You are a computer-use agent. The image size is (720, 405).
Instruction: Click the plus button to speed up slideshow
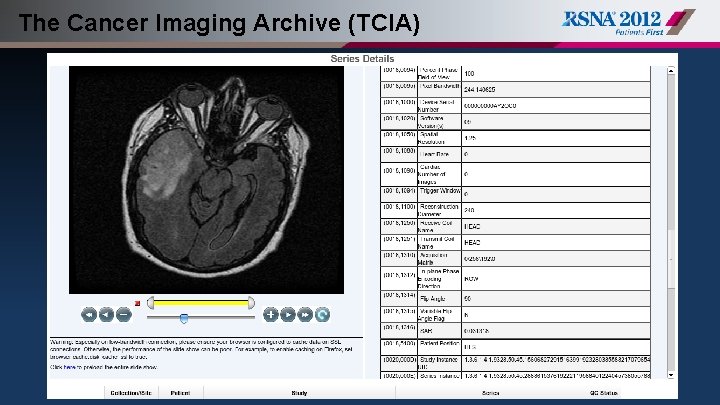[270, 315]
